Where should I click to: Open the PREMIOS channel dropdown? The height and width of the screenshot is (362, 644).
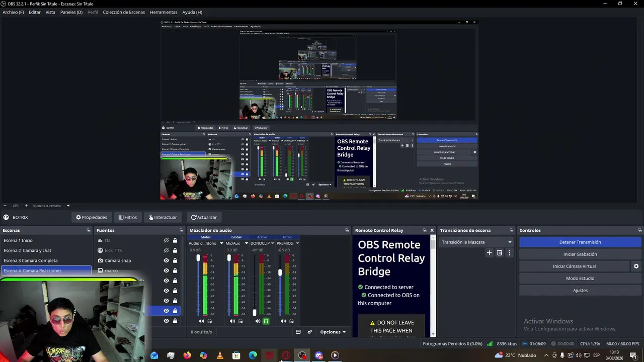(297, 243)
